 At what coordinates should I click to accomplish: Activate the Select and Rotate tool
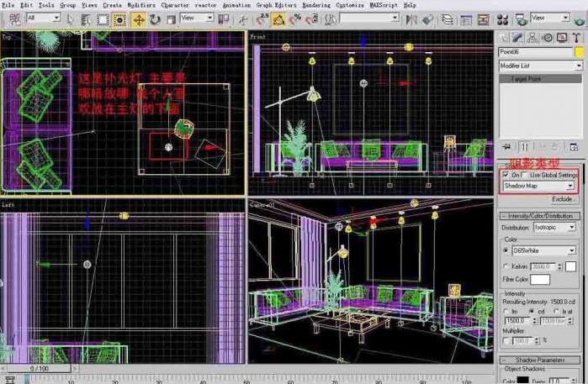pos(155,19)
